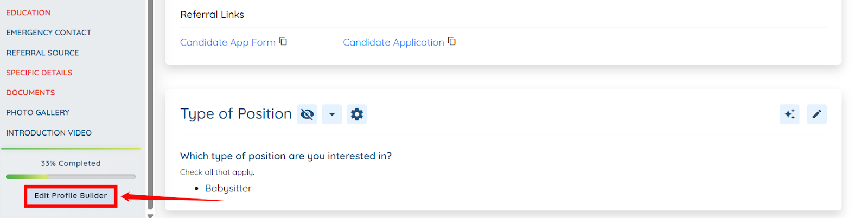This screenshot has width=868, height=218.
Task: Copy the Candidate Application link
Action: click(x=452, y=42)
